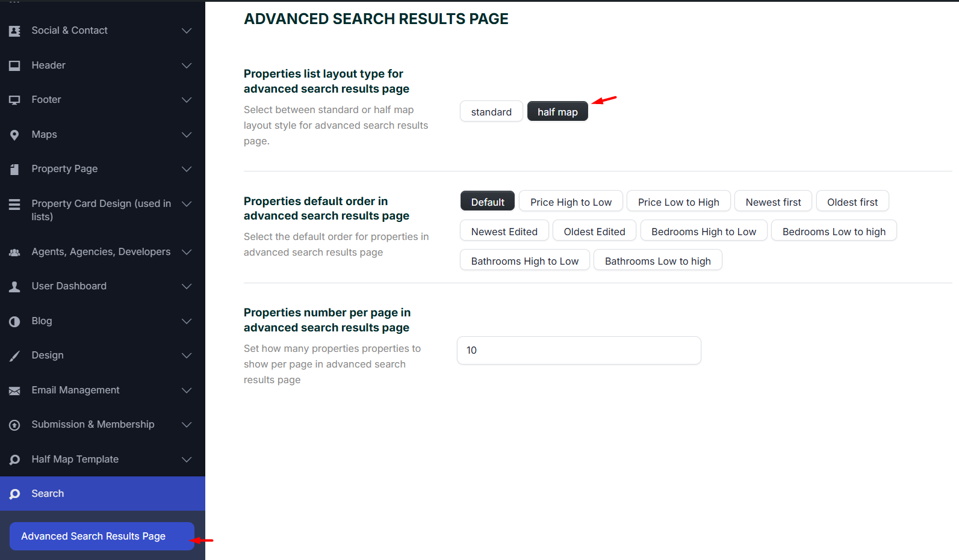The height and width of the screenshot is (560, 959).
Task: Click the Maps location pin icon
Action: tap(14, 135)
